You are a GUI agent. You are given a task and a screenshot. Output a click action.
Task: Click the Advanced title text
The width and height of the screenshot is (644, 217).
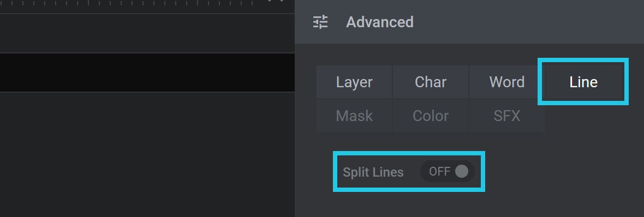379,22
